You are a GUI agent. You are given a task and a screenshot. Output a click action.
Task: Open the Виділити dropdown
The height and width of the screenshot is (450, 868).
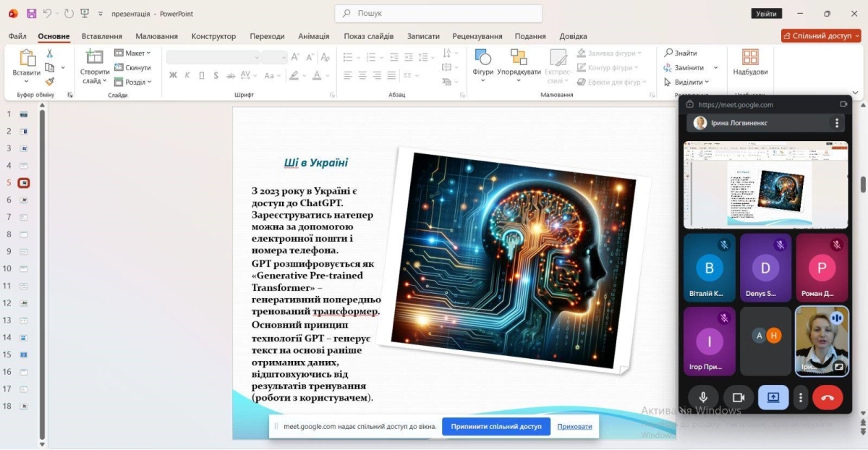tap(687, 82)
